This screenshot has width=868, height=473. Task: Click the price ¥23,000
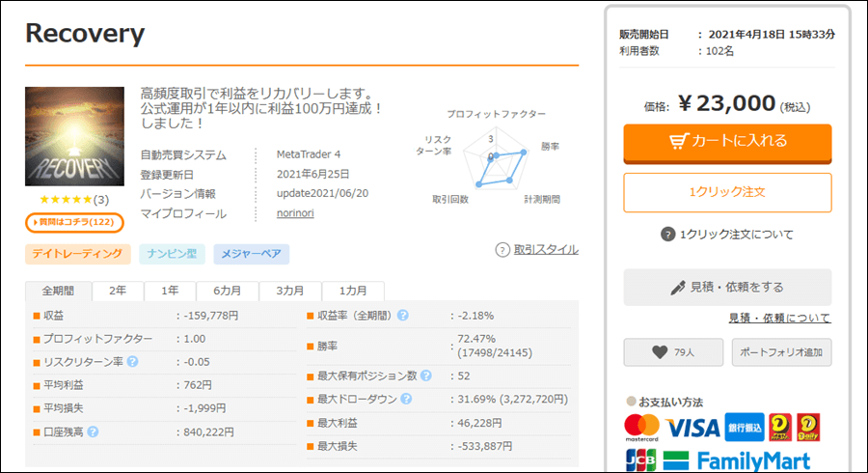click(x=726, y=103)
